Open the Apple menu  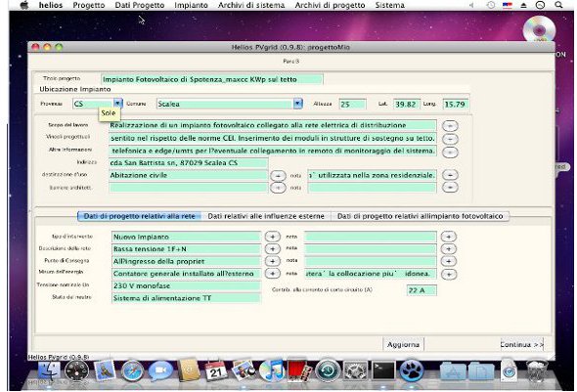24,5
